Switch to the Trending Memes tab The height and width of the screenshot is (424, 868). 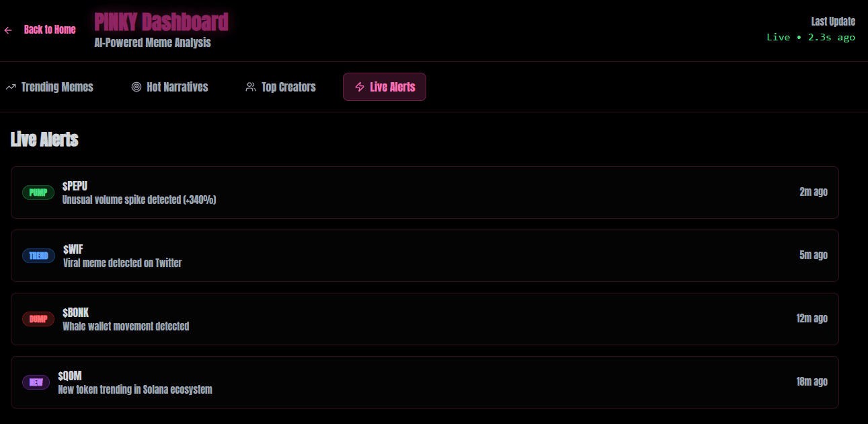50,87
